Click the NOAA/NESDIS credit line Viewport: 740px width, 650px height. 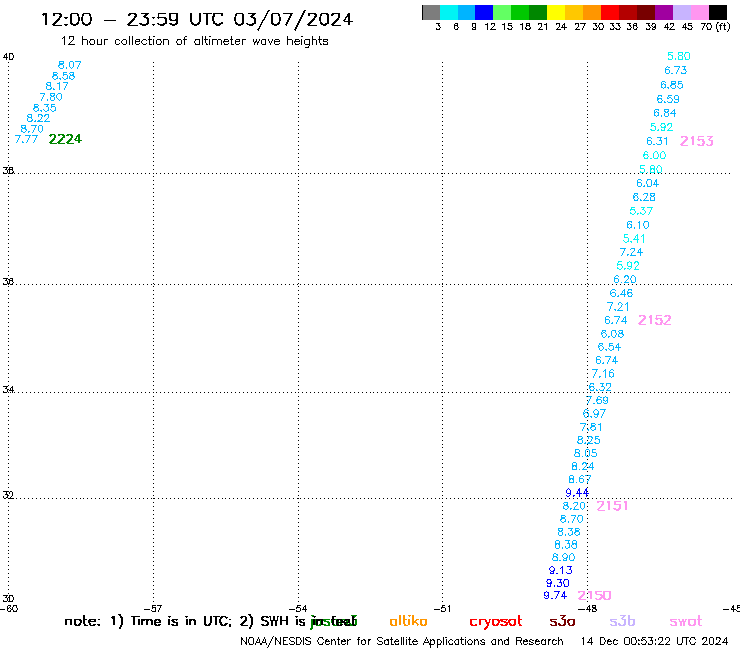coord(402,642)
